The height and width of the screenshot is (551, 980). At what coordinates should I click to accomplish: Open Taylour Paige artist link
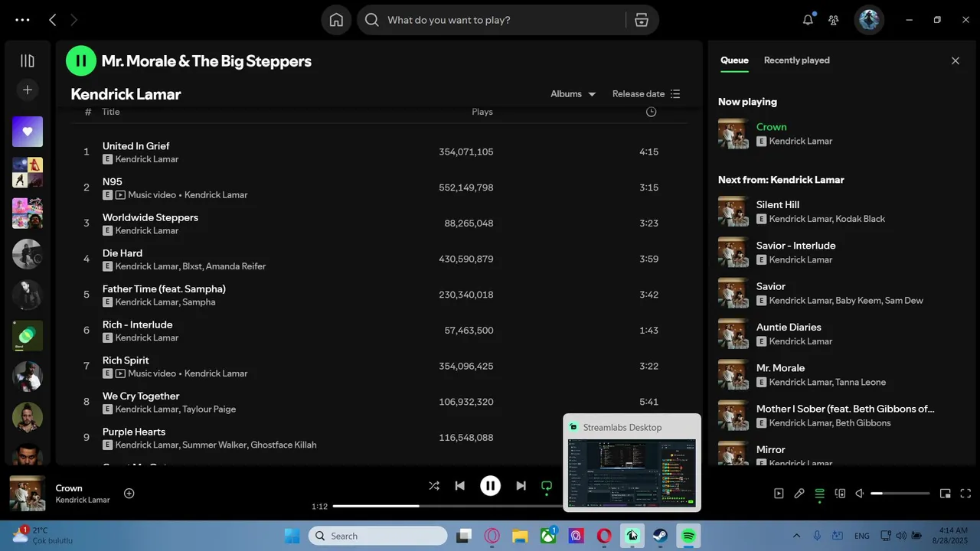[x=209, y=409]
